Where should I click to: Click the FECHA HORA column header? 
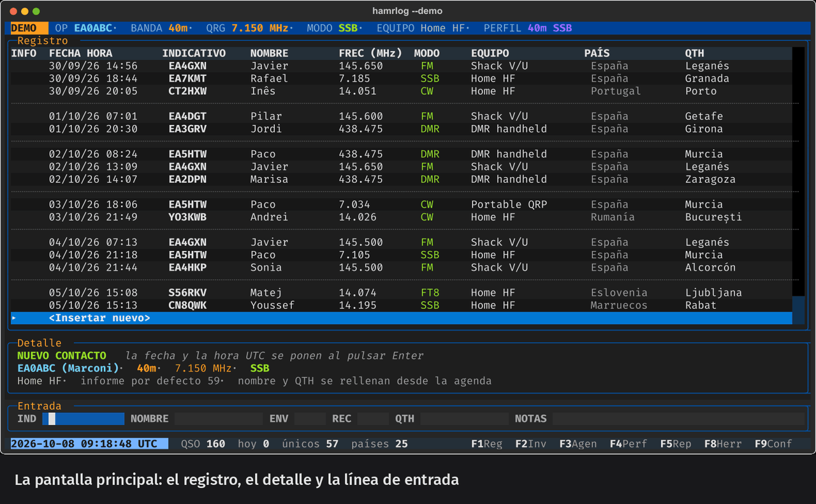point(80,53)
